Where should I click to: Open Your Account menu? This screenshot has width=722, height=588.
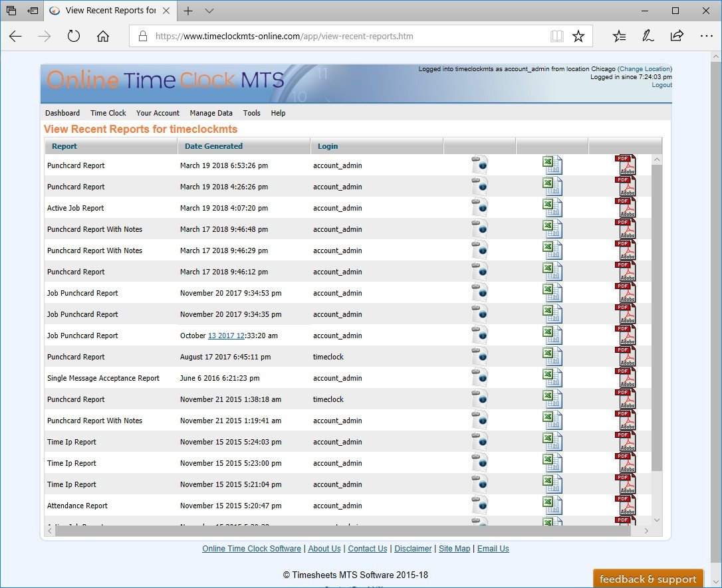pyautogui.click(x=158, y=113)
